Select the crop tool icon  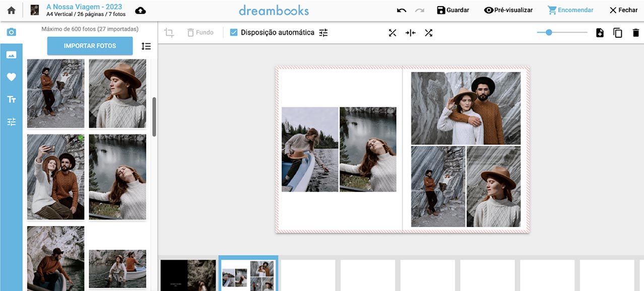coord(169,33)
